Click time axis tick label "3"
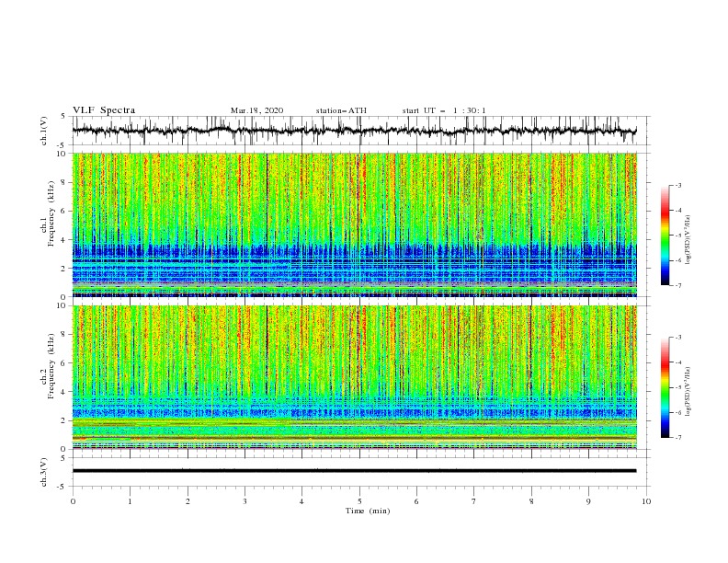 pos(245,501)
